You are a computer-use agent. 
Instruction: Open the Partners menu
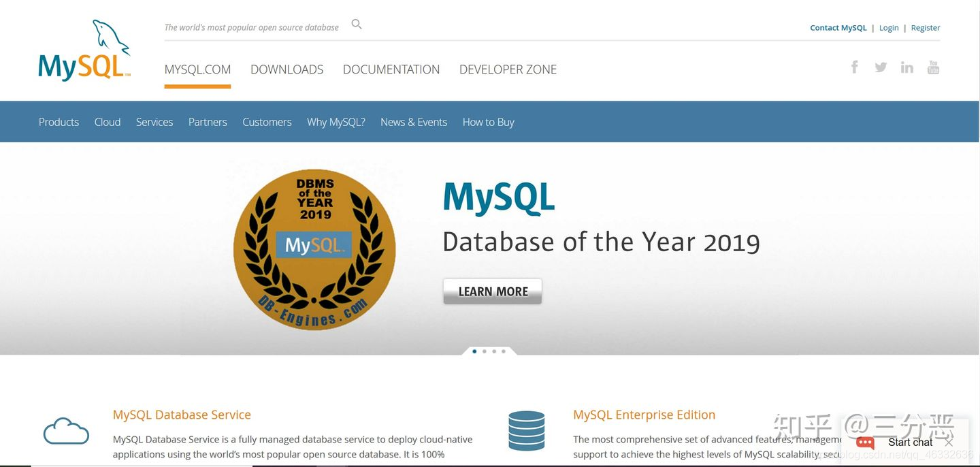[208, 122]
